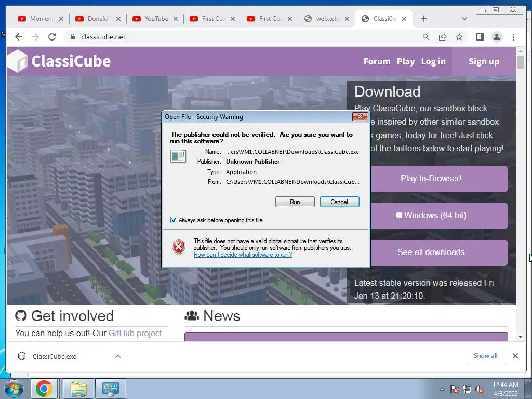Click the browser Forward arrow
The height and width of the screenshot is (399, 532).
point(35,37)
